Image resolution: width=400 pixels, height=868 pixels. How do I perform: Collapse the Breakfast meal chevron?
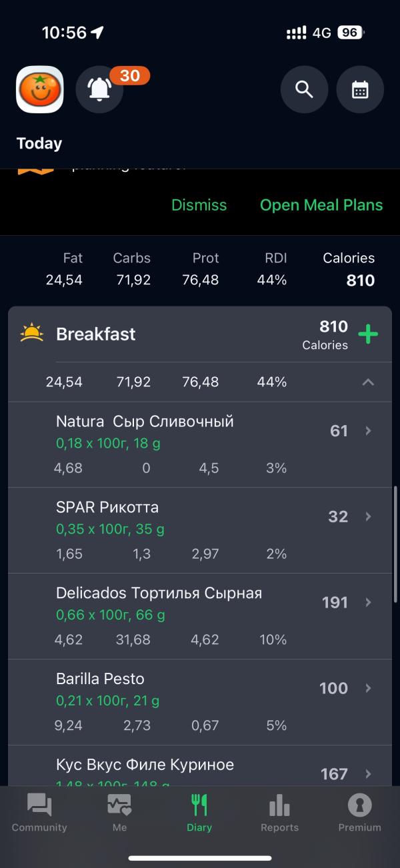(x=368, y=382)
